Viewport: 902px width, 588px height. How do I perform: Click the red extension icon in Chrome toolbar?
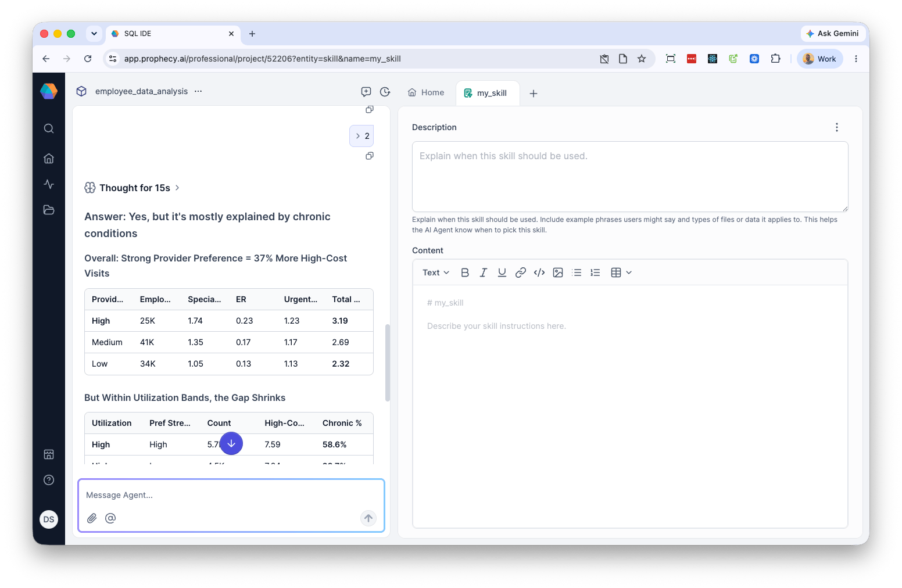pyautogui.click(x=692, y=59)
